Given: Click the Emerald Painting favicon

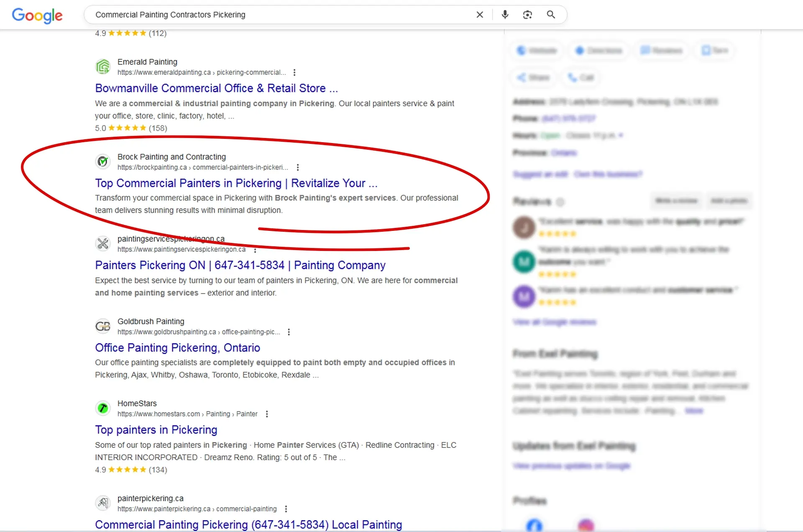Looking at the screenshot, I should pos(103,66).
